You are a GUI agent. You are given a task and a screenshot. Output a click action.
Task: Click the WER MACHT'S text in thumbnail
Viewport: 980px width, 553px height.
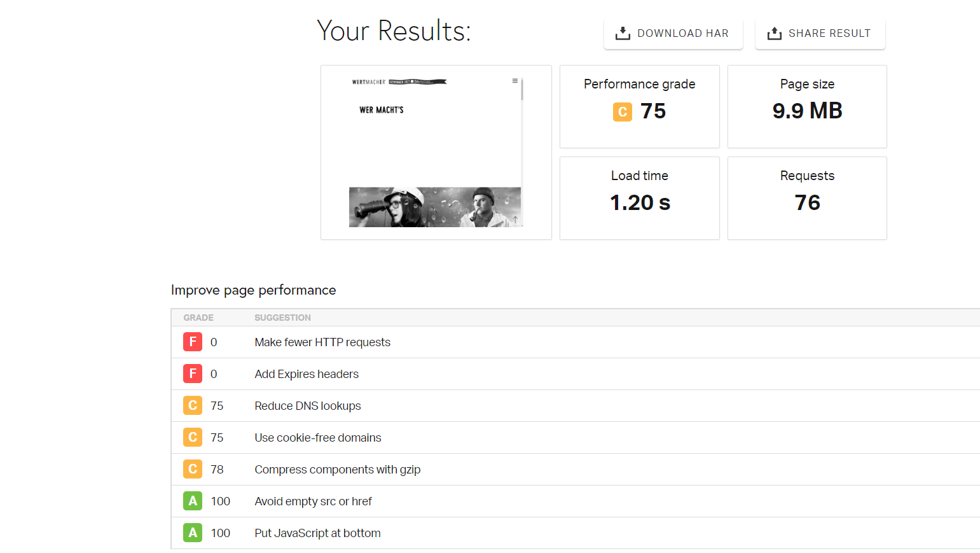pos(382,110)
